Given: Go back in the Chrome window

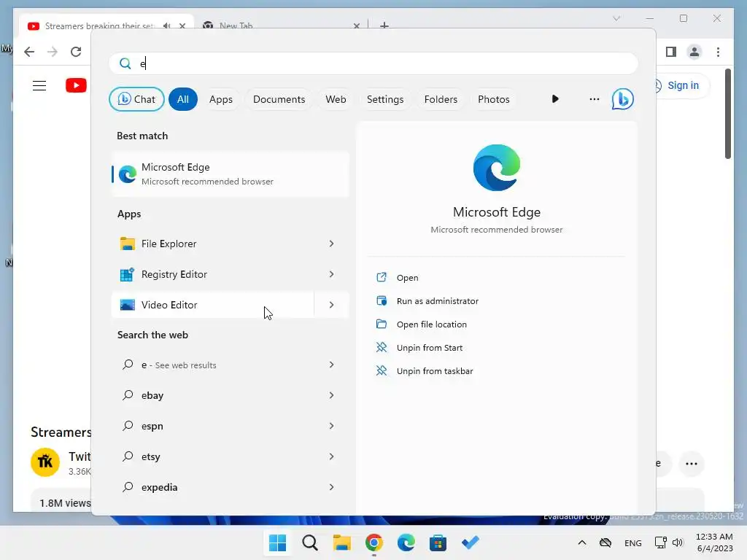Looking at the screenshot, I should pyautogui.click(x=29, y=52).
